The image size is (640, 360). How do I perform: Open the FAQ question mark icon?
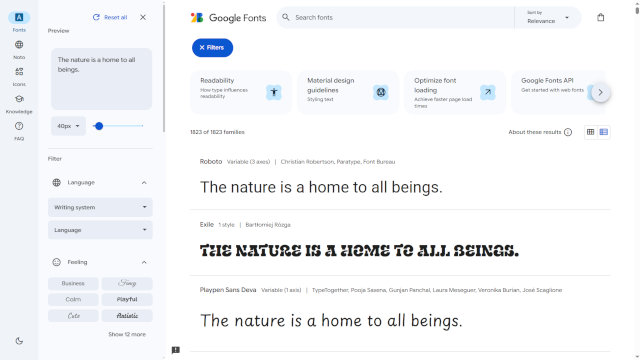[19, 126]
